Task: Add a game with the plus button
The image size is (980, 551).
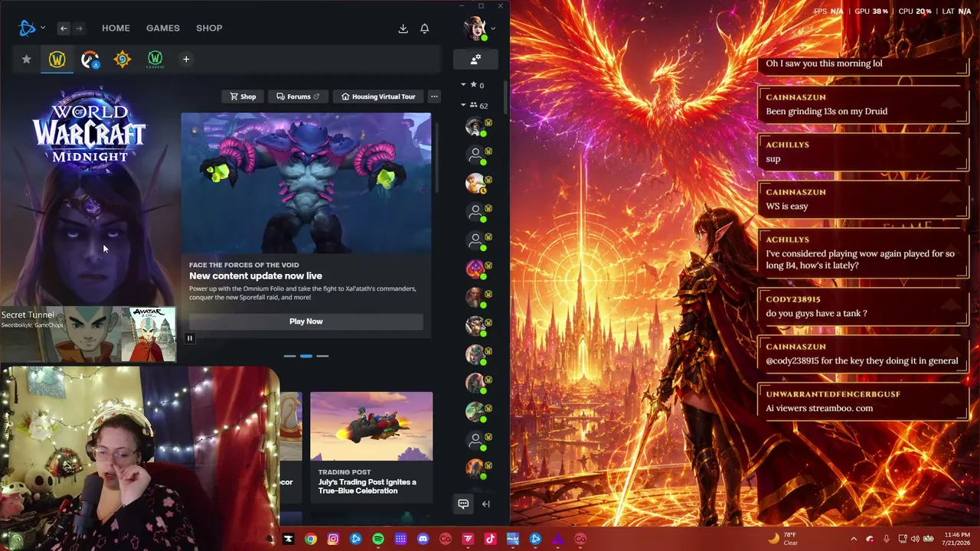Action: pyautogui.click(x=186, y=59)
